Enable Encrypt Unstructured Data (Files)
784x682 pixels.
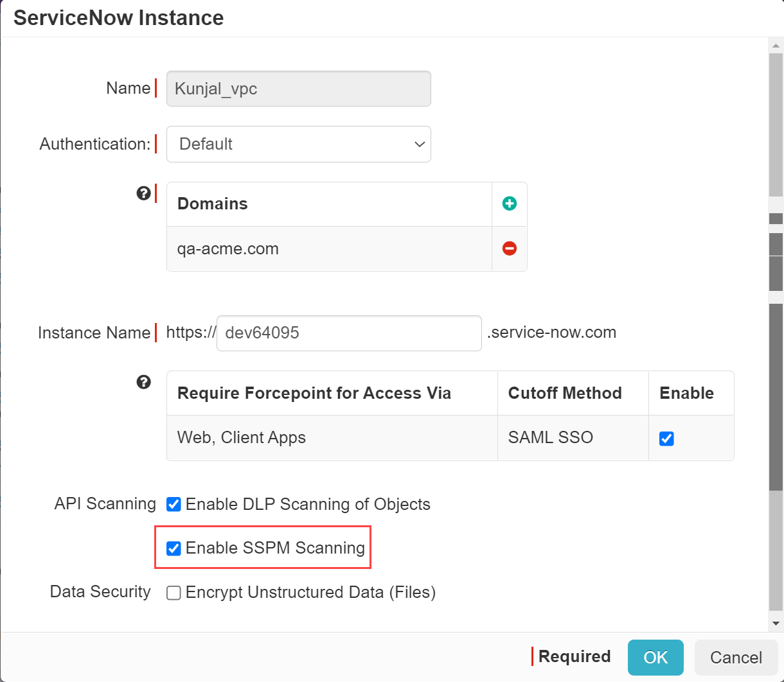pyautogui.click(x=174, y=592)
